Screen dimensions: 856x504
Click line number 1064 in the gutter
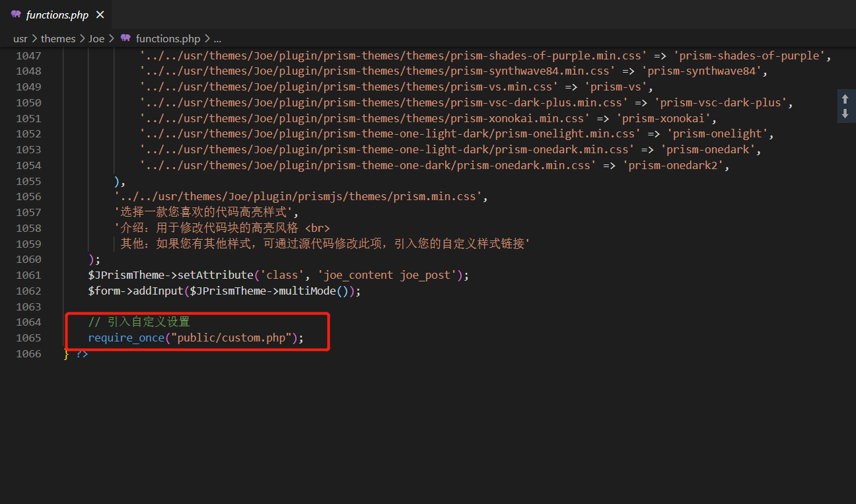(x=28, y=322)
